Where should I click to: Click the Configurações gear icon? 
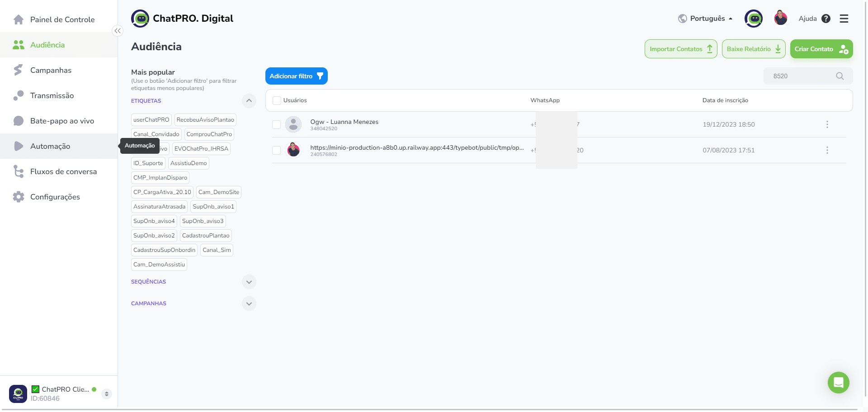point(19,197)
